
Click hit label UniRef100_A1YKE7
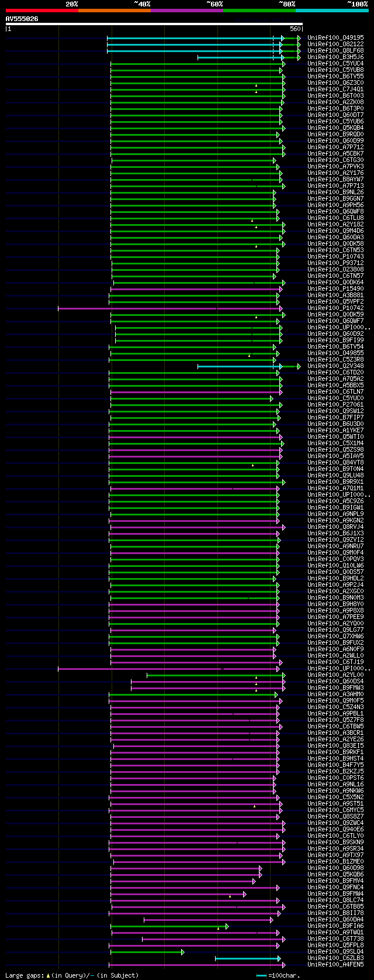pos(335,431)
